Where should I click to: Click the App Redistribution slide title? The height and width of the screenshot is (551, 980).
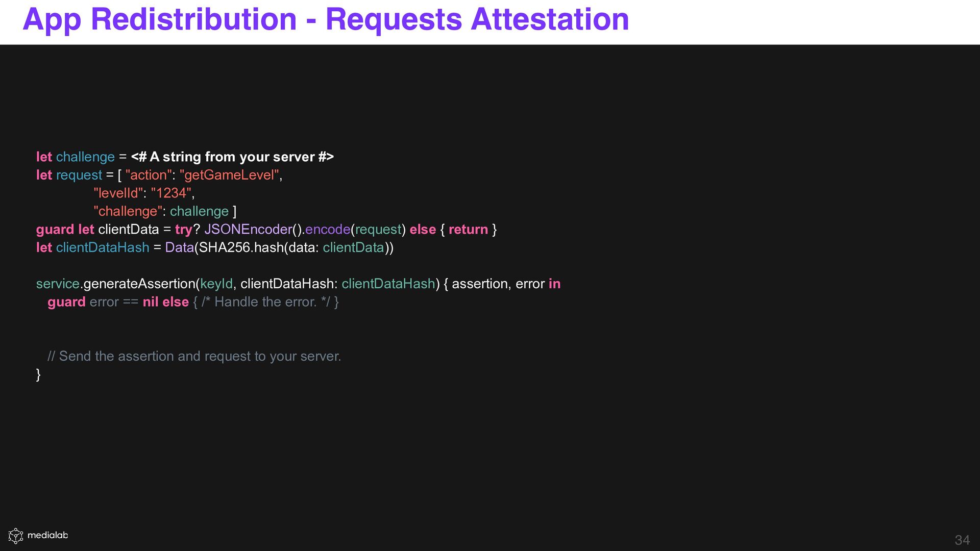pyautogui.click(x=326, y=19)
